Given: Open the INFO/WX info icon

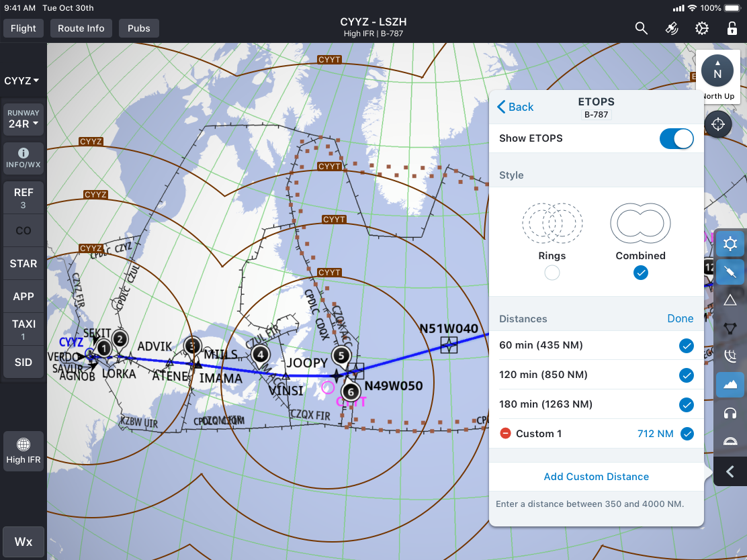Looking at the screenshot, I should click(24, 158).
